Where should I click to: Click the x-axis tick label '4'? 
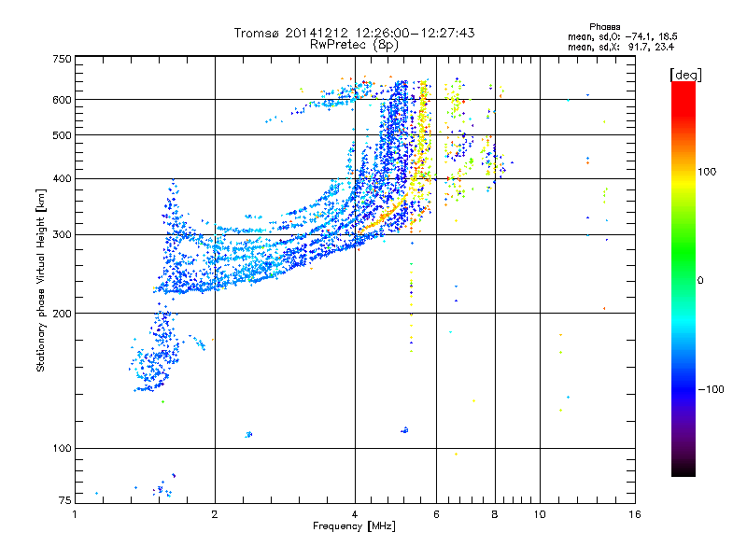pyautogui.click(x=355, y=514)
